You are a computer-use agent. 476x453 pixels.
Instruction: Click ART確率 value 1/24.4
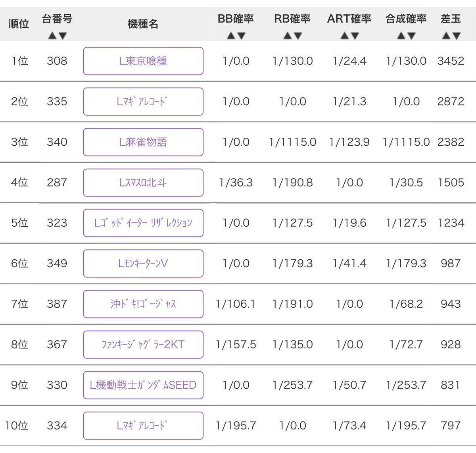point(349,61)
